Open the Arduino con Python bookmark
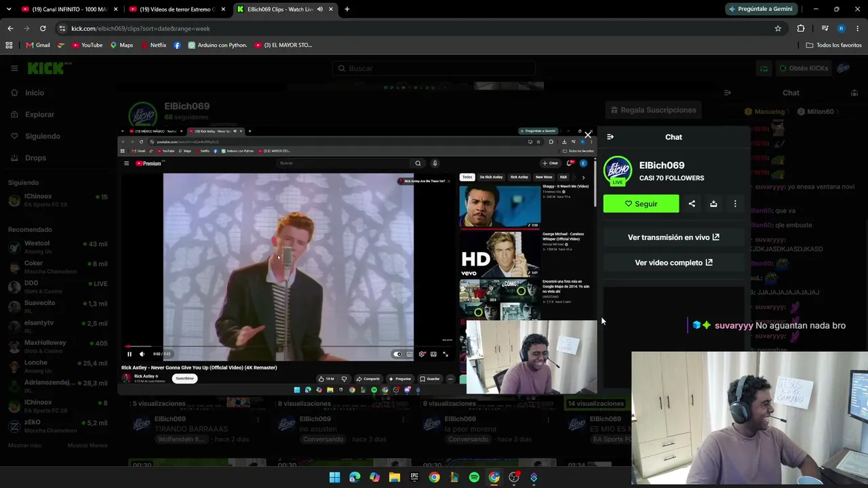Image resolution: width=868 pixels, height=488 pixels. click(x=218, y=45)
